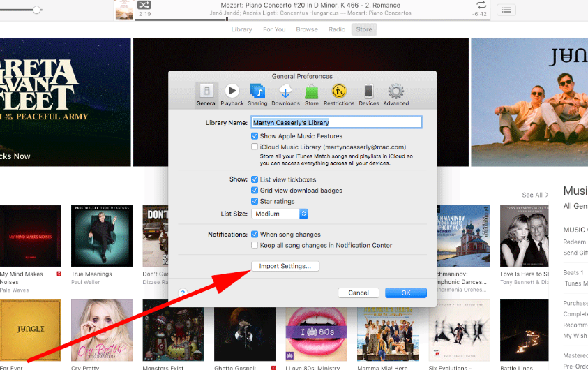
Task: Open the Jungle For Ever album cover
Action: 31,330
